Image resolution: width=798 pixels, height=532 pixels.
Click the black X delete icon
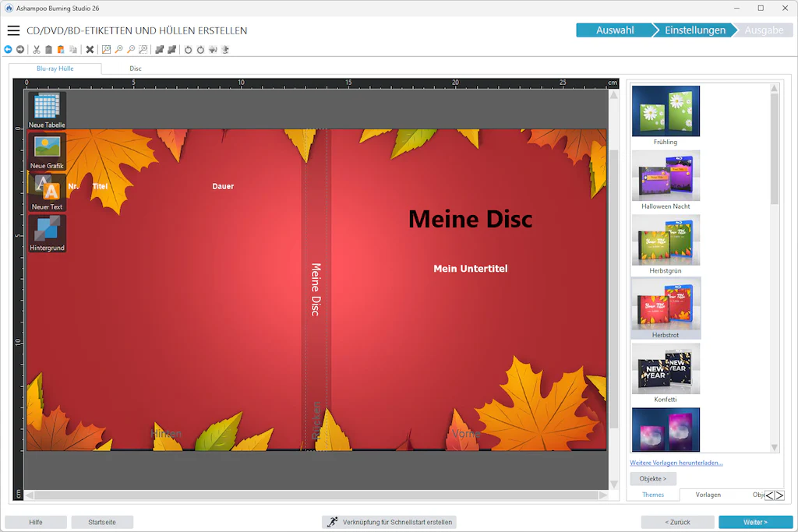tap(90, 49)
